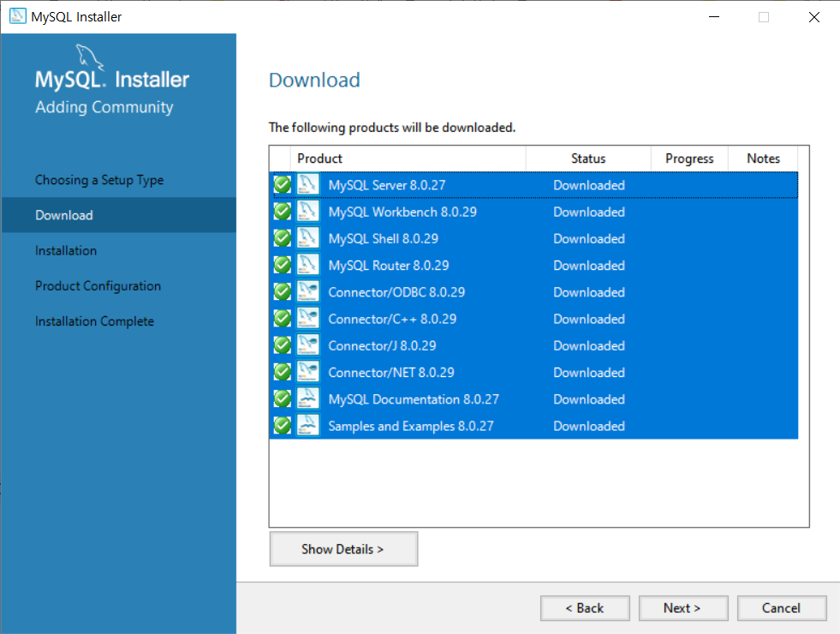
Task: Click Downloaded status for MySQL Router
Action: 589,266
